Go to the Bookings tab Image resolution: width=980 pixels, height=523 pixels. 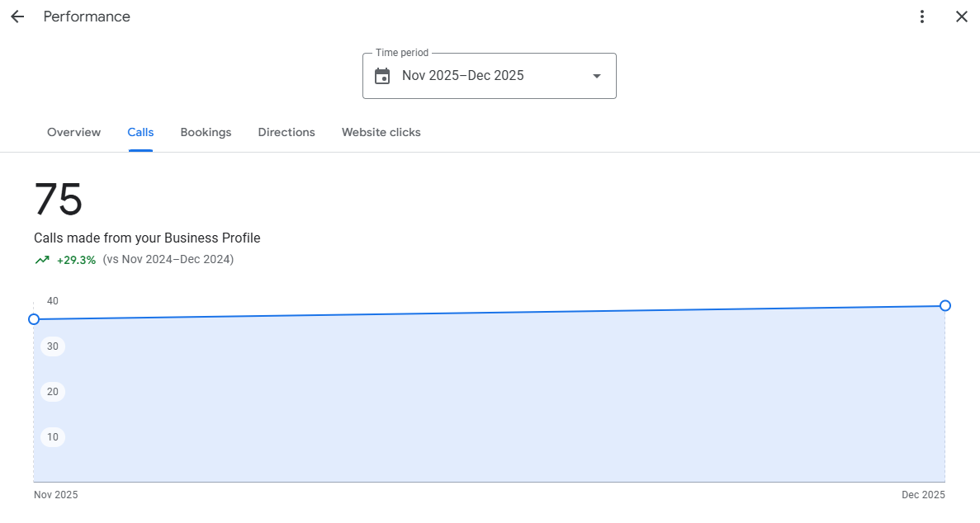pyautogui.click(x=206, y=132)
